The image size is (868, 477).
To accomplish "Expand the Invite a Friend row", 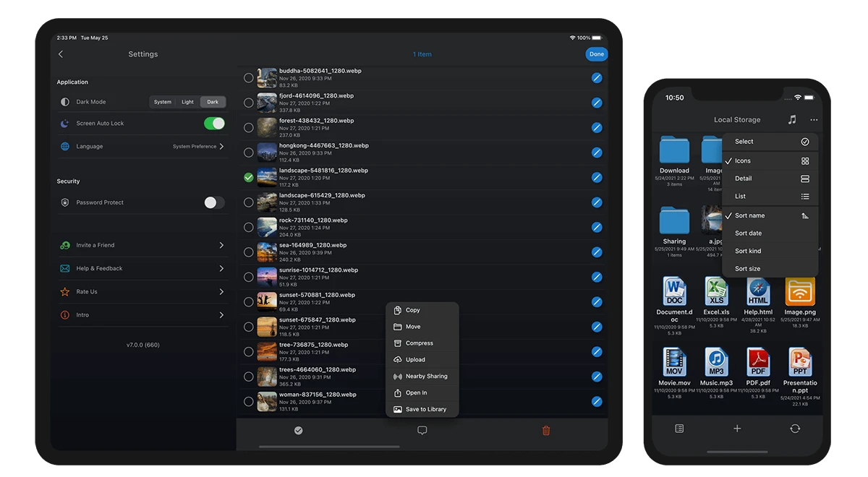I will coord(222,245).
